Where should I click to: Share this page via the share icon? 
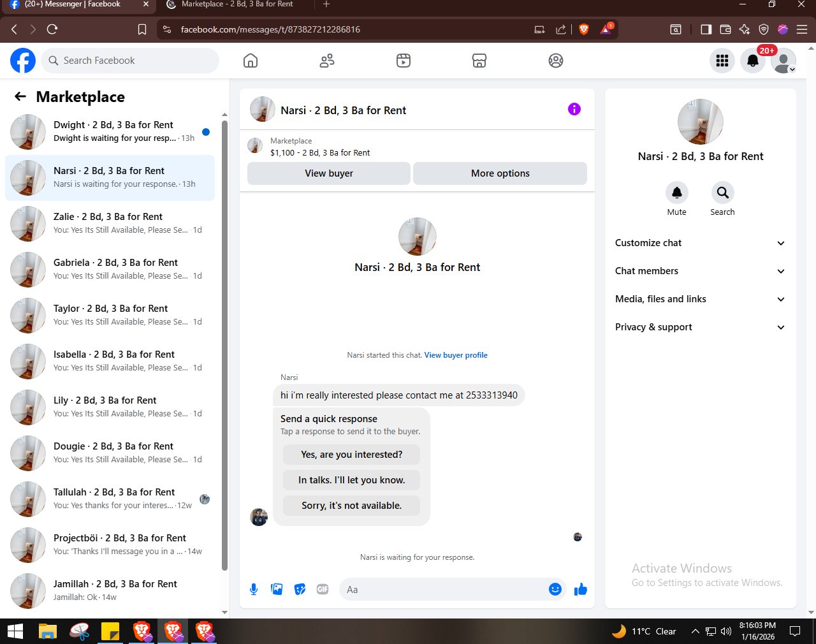[x=561, y=29]
